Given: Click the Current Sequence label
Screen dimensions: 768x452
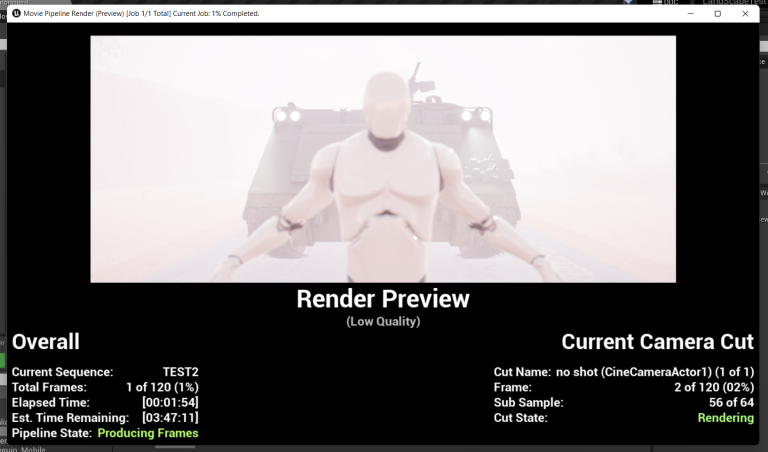Looking at the screenshot, I should (62, 372).
